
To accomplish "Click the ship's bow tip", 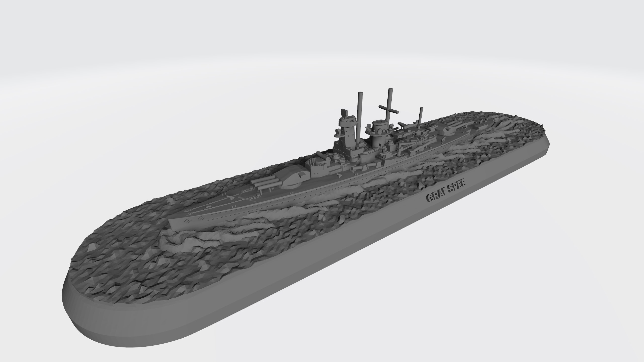I will click(171, 221).
